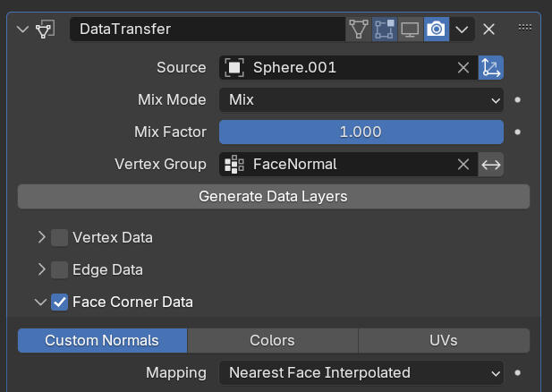Disable the Face Corner Data checkbox

click(60, 302)
